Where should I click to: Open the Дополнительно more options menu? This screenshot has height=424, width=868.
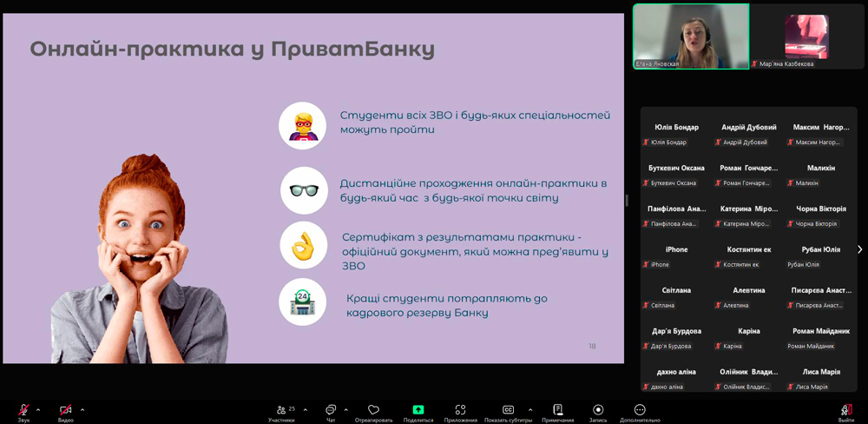point(640,410)
